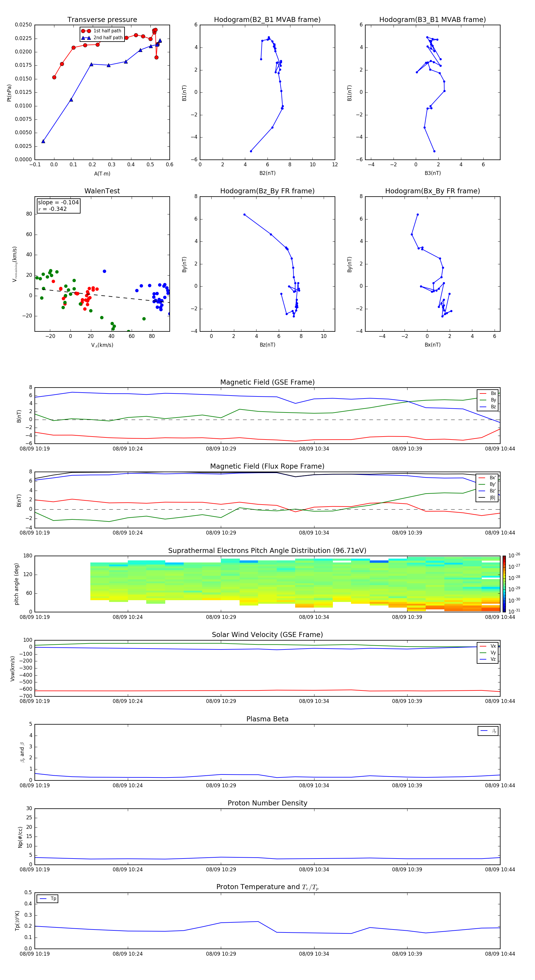Click the pitch angle distribution colorbar
The image size is (535, 980).
(x=504, y=584)
